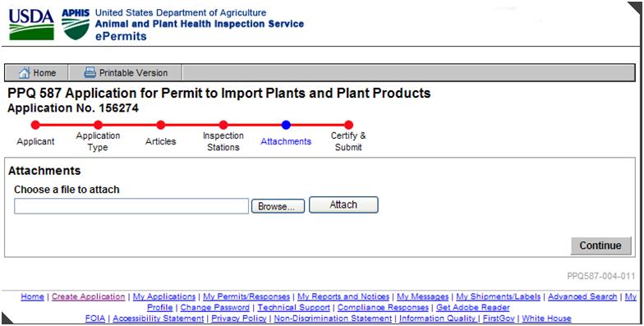Viewport: 644px width, 326px height.
Task: Click the Browse... button
Action: (278, 206)
